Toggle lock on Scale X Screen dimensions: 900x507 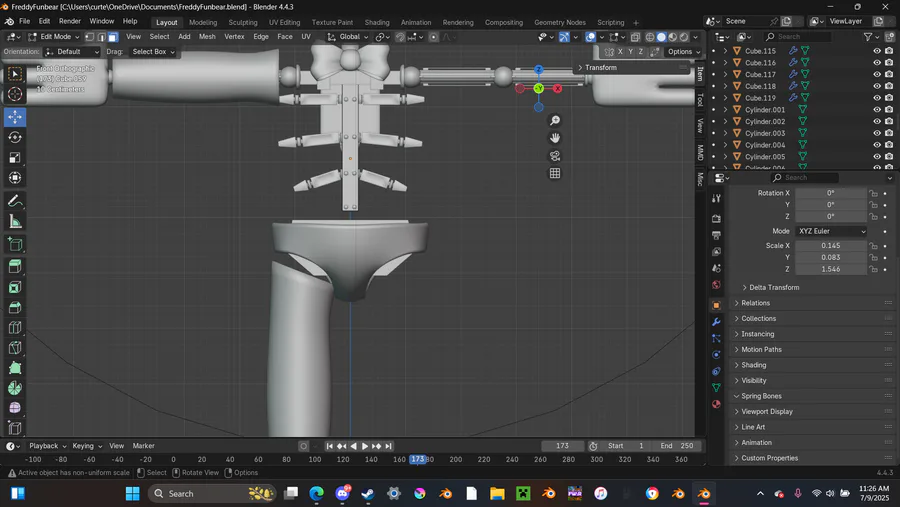point(873,245)
